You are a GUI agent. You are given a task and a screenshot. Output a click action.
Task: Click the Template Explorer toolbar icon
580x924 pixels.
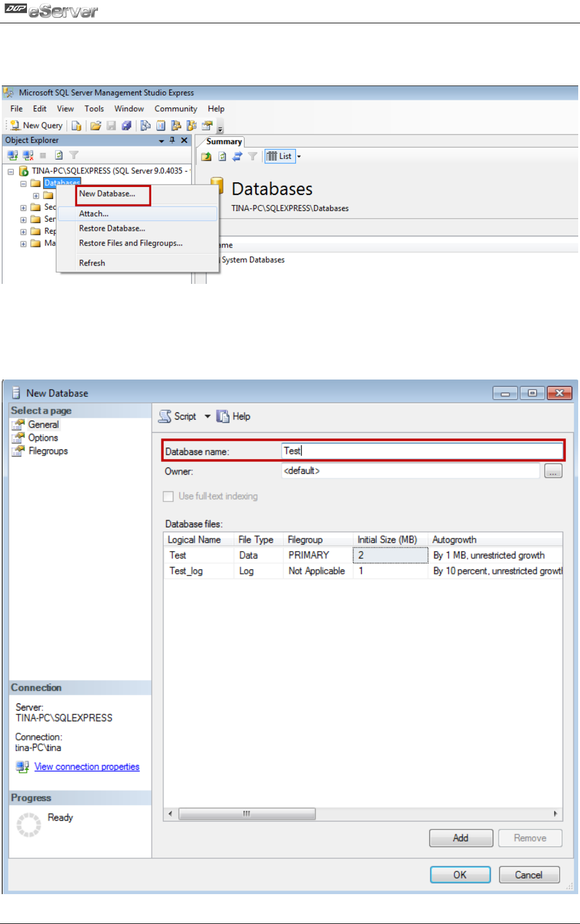(x=191, y=126)
